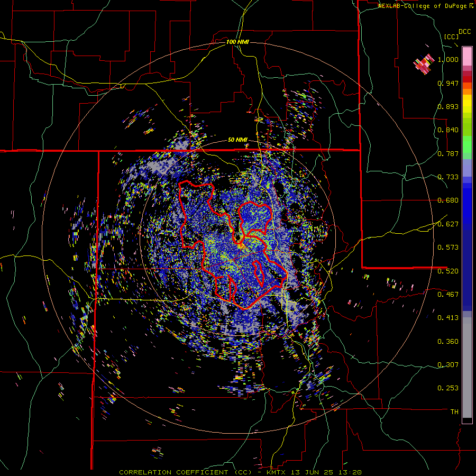
Task: Select the 0.520 scale value
Action: [x=448, y=271]
